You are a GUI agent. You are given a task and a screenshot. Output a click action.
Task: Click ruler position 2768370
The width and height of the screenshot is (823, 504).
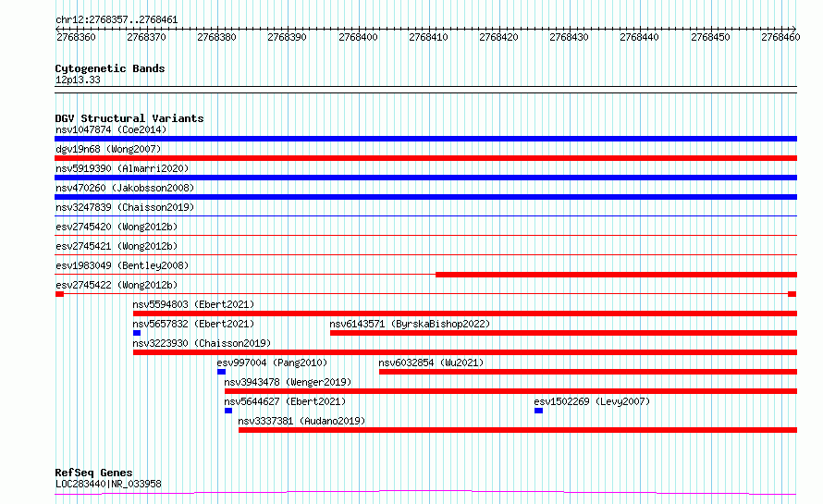coord(146,37)
